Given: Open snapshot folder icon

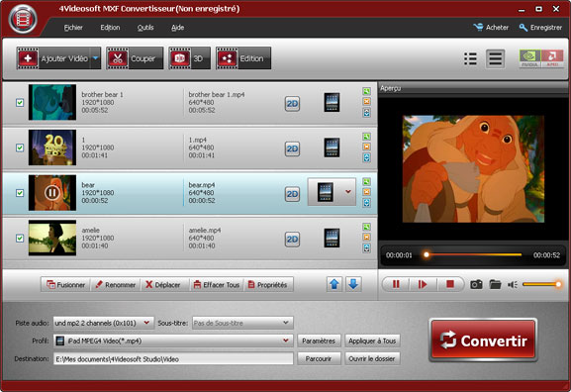Looking at the screenshot, I should 495,284.
